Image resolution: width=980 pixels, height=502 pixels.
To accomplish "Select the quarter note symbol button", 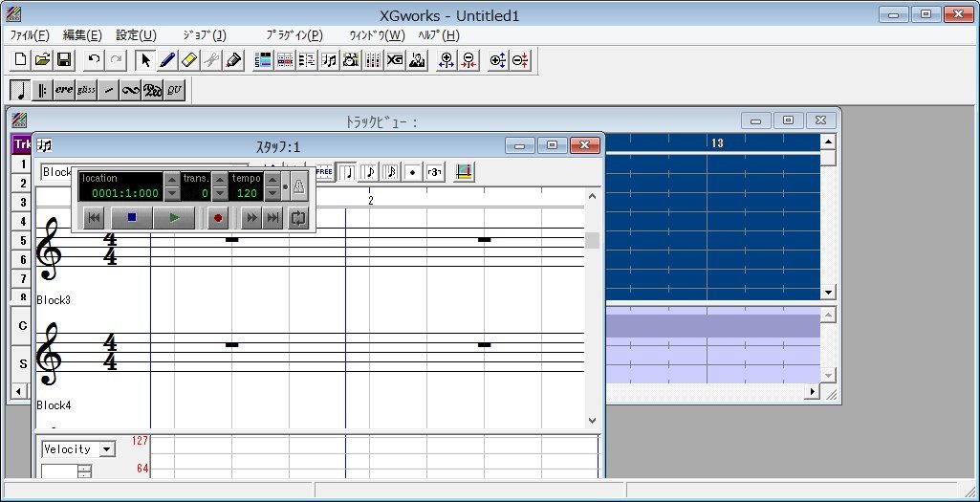I will click(x=20, y=90).
